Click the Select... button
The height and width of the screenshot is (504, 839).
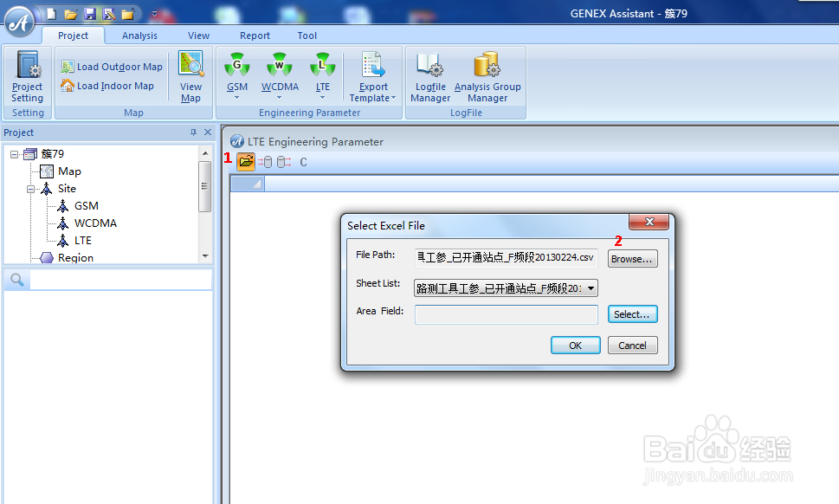click(x=632, y=314)
